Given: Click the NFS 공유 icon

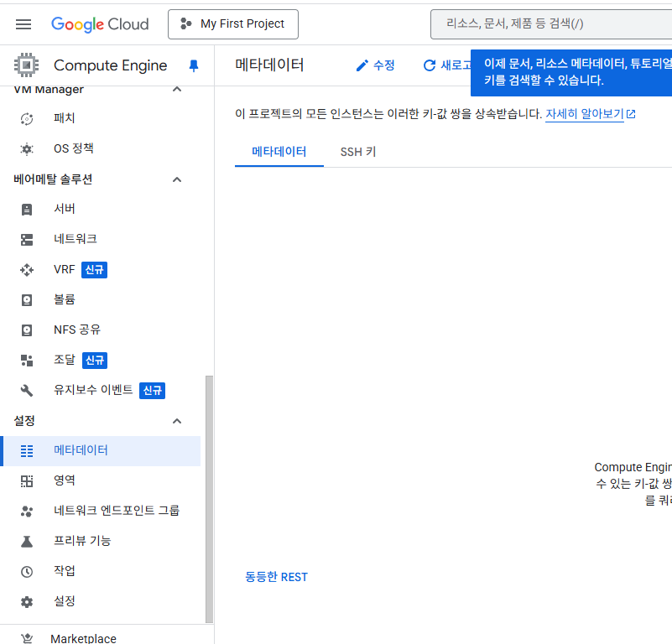Looking at the screenshot, I should (27, 330).
